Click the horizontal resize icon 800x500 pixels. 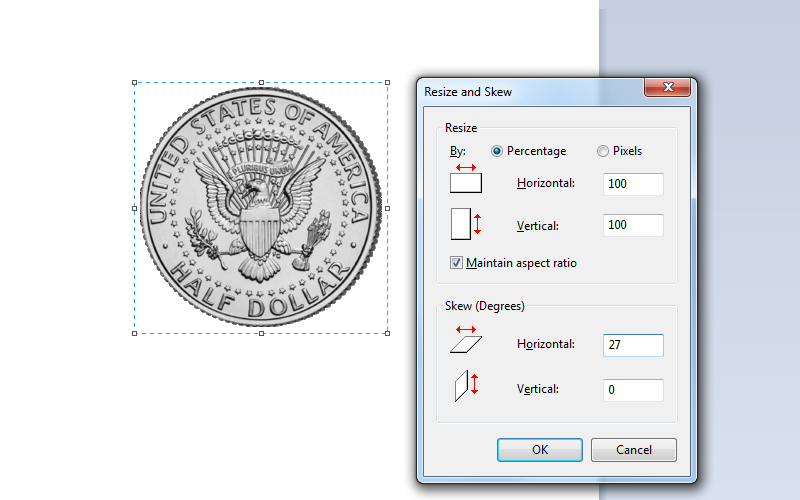point(466,180)
